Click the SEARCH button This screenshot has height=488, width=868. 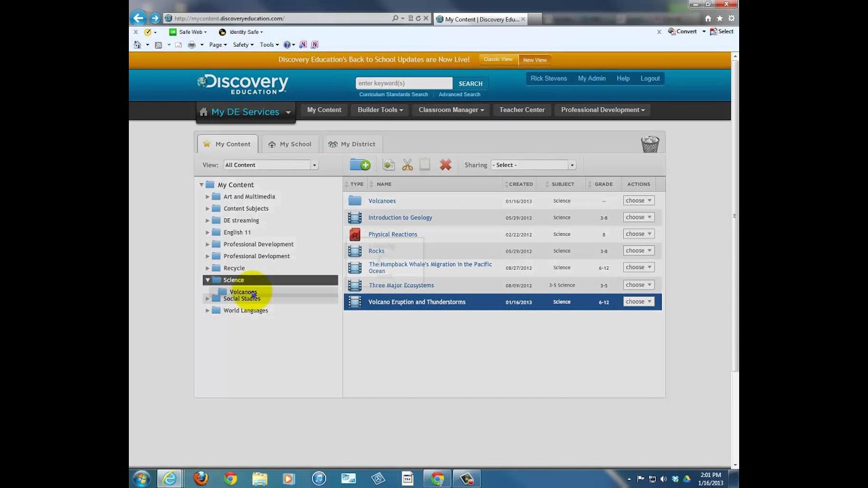471,83
